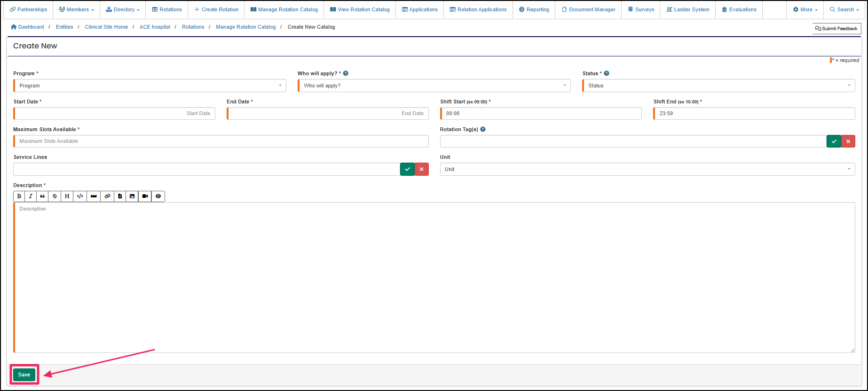This screenshot has height=391, width=868.
Task: Click inside the Description text area
Action: pos(434,277)
